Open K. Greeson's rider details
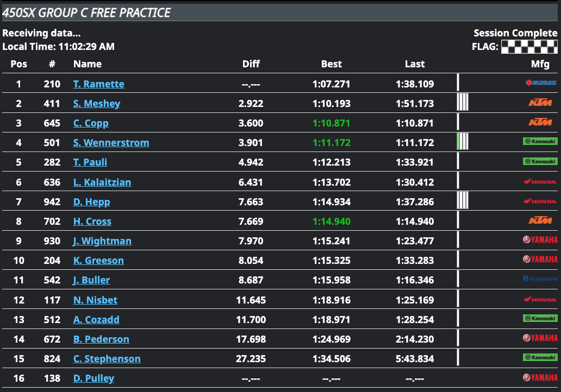Image resolution: width=561 pixels, height=392 pixels. coord(98,261)
